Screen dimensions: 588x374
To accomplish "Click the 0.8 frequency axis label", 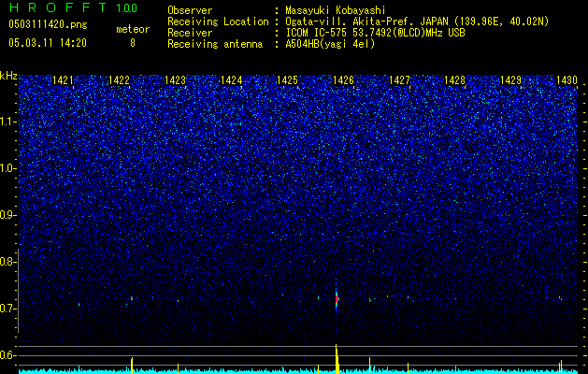I will click(x=7, y=262).
